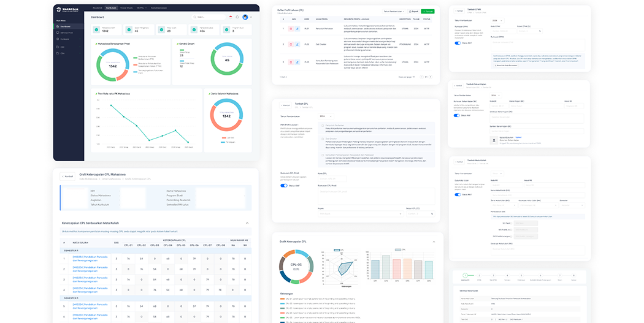Viewport: 644px width, 323px height.
Task: Check the Job Creator profile checkbox
Action: coord(323,139)
